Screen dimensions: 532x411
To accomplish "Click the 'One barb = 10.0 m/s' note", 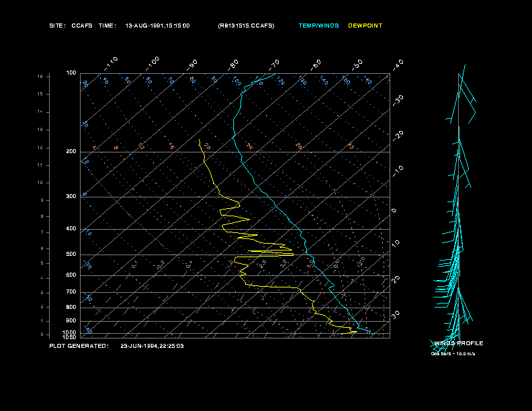I will click(453, 354).
